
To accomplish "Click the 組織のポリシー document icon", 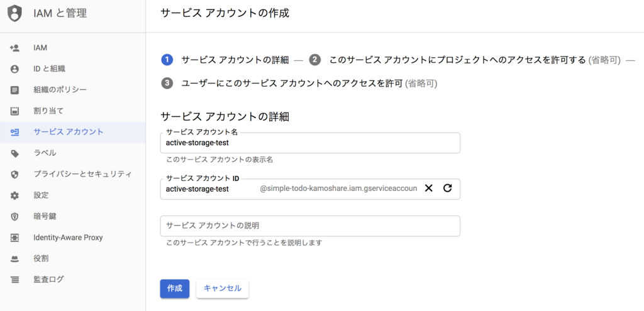I will [x=15, y=90].
